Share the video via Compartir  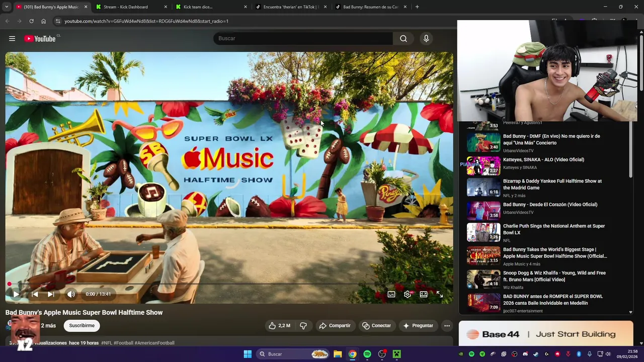pyautogui.click(x=335, y=325)
